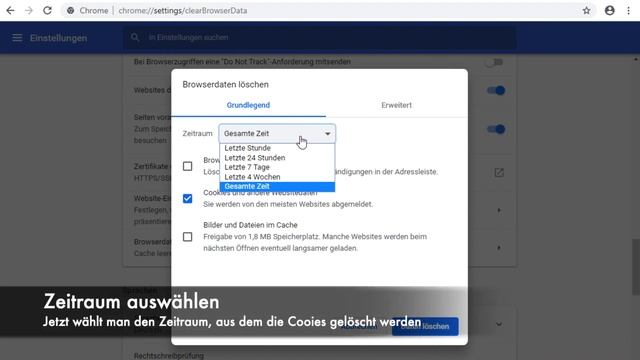
Task: Reload the page with the refresh icon
Action: 47,11
